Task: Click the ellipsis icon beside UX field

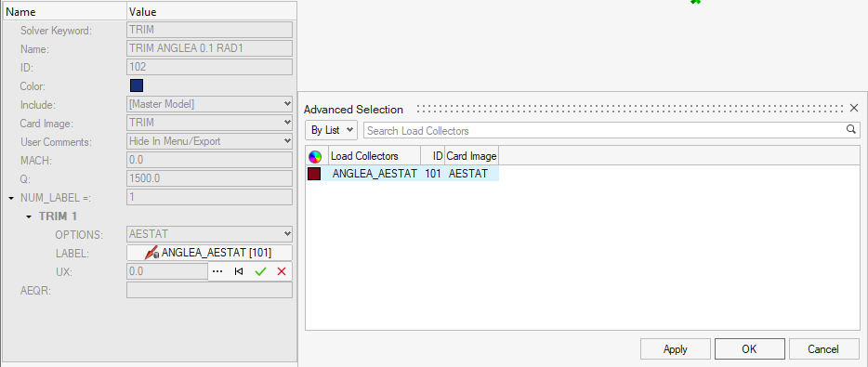Action: (x=217, y=272)
